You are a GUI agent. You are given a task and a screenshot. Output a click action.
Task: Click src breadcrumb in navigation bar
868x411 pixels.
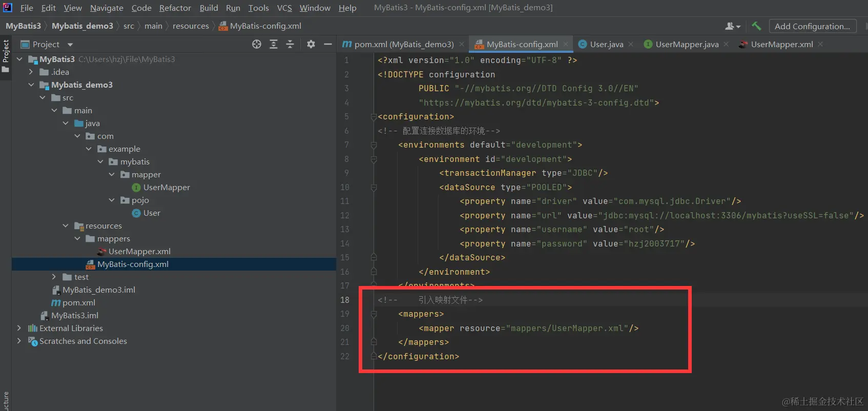[129, 26]
